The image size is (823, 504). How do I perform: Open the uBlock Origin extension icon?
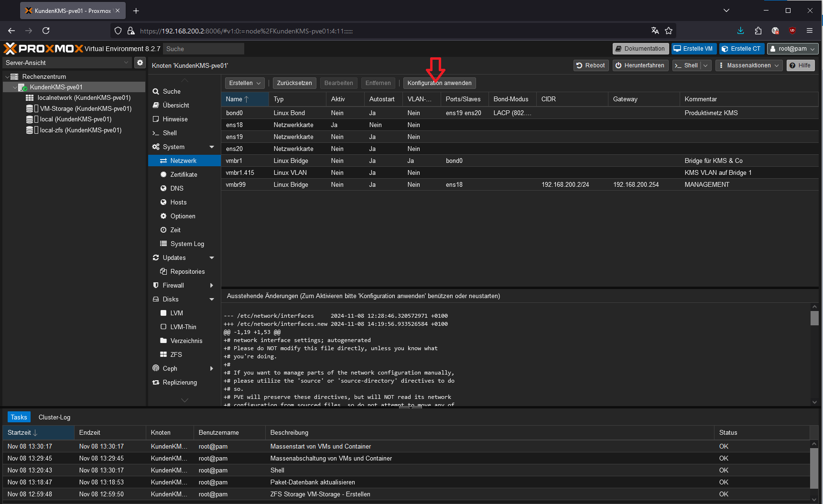click(792, 31)
